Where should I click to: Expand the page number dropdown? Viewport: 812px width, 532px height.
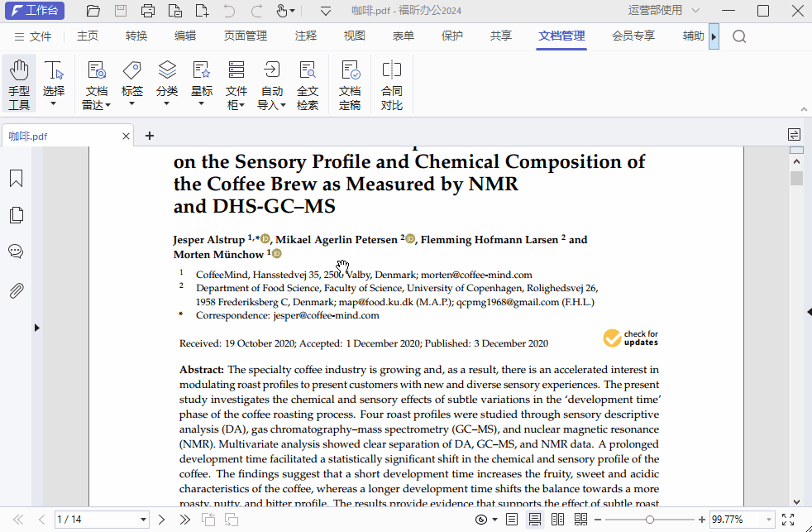click(143, 520)
